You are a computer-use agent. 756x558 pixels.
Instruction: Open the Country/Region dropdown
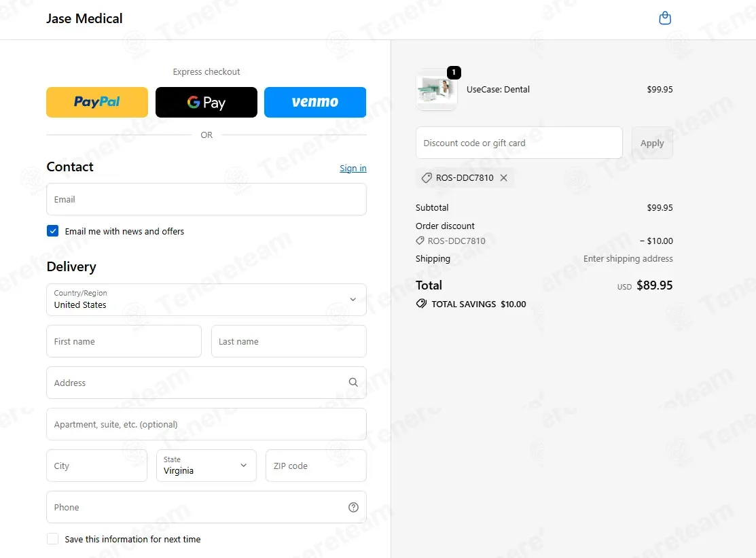(206, 300)
